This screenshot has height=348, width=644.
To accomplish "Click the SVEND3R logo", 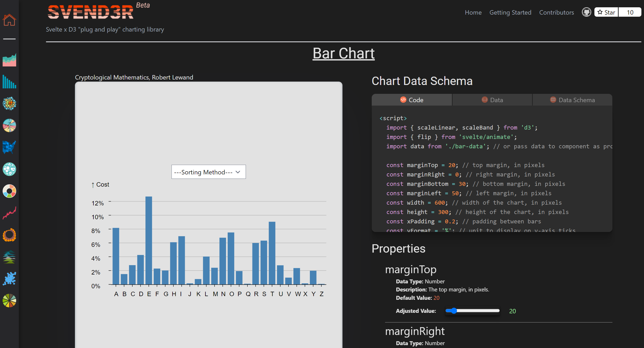I will point(91,12).
